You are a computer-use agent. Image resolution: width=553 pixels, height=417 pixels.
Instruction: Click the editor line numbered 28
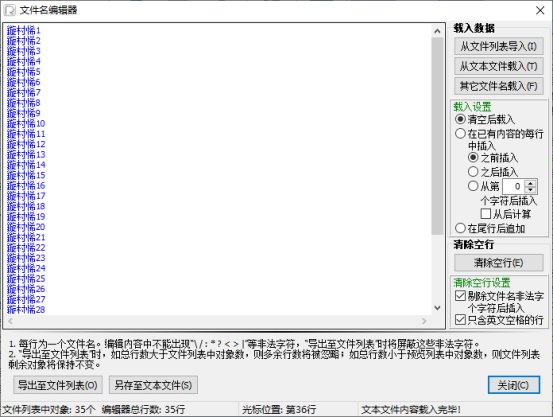click(x=26, y=310)
